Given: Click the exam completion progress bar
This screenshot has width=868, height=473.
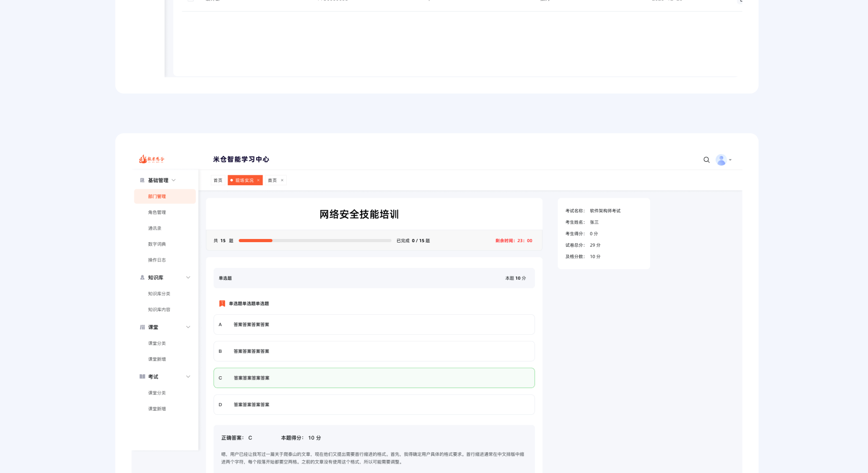Looking at the screenshot, I should coord(315,241).
